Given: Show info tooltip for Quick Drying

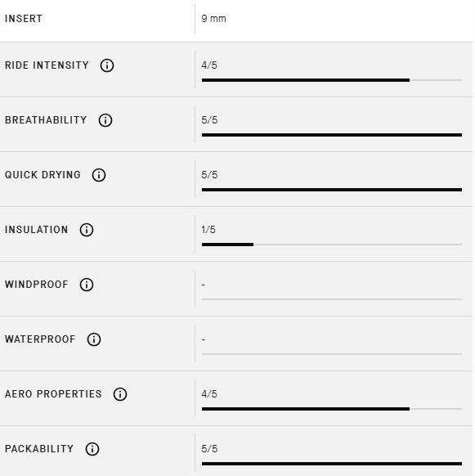Looking at the screenshot, I should click(x=99, y=175).
